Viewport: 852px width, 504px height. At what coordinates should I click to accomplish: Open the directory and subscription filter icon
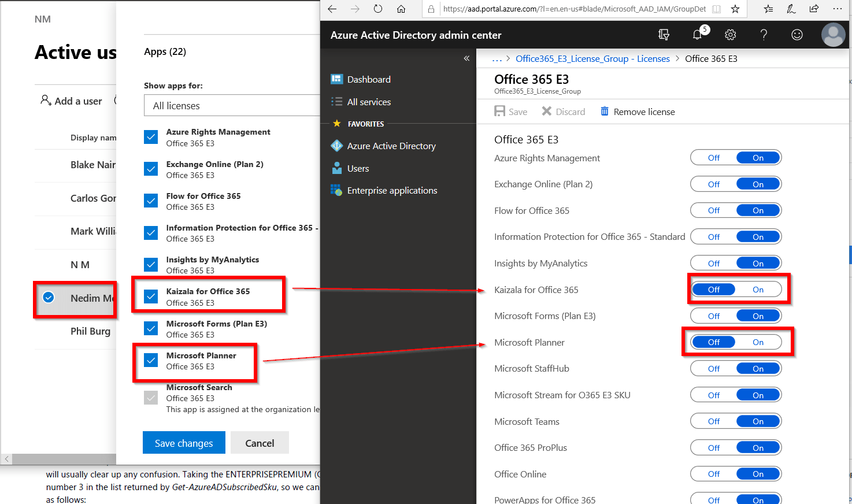pyautogui.click(x=664, y=35)
